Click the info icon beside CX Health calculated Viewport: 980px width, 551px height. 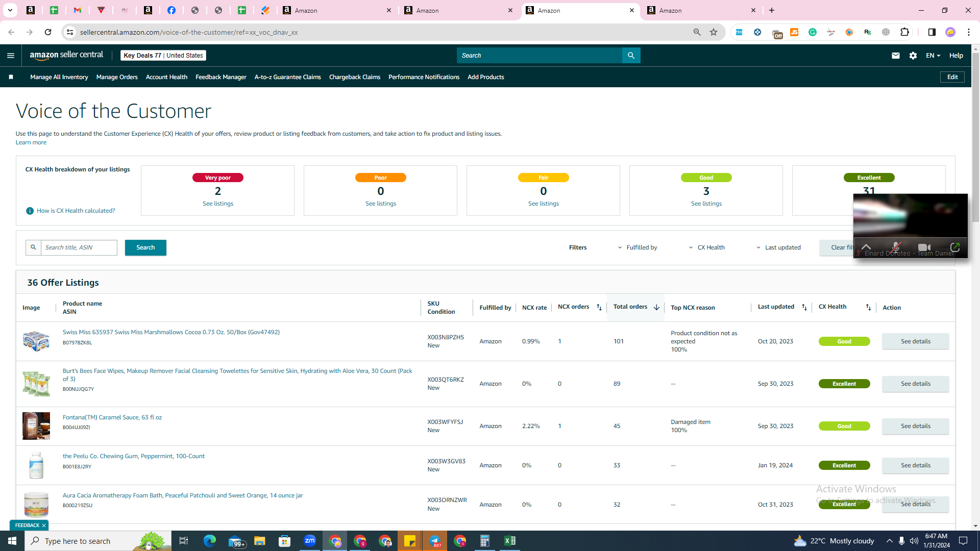(x=30, y=211)
